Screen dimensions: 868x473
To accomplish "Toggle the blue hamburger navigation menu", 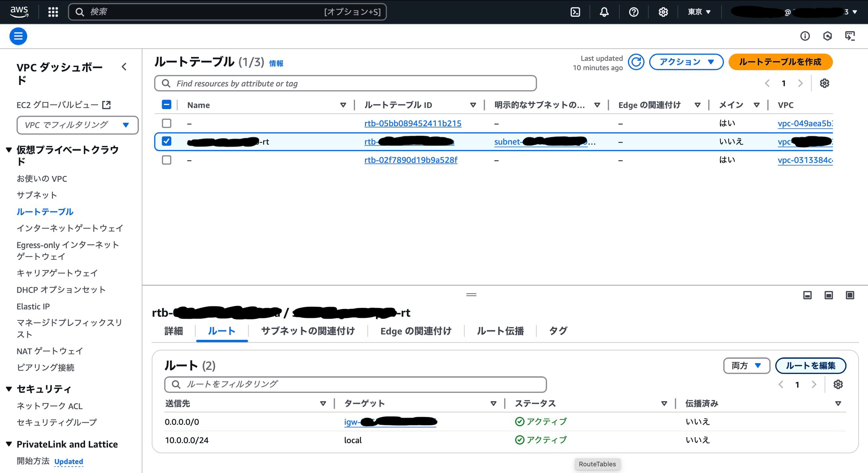I will click(x=18, y=36).
